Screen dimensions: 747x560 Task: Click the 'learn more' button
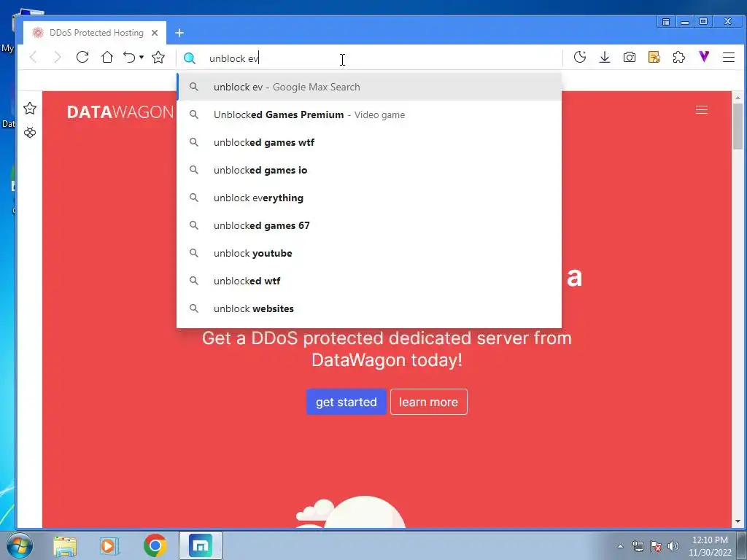click(429, 402)
